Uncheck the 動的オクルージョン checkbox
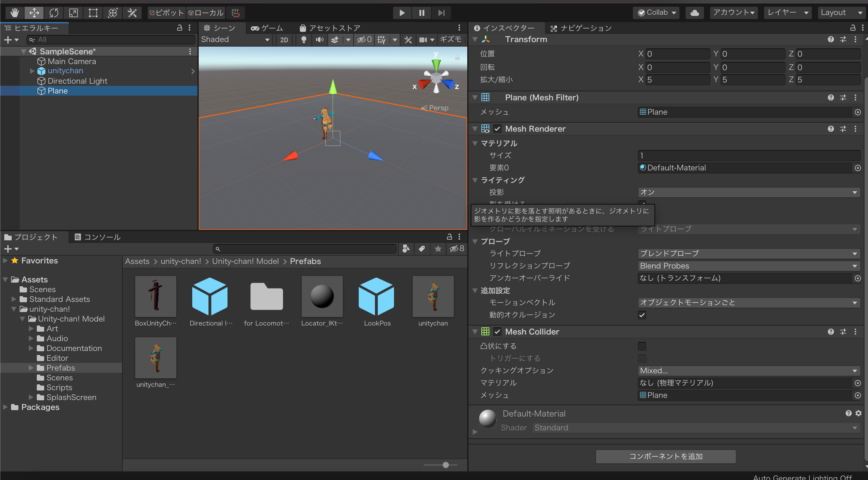The width and height of the screenshot is (868, 480). click(642, 315)
